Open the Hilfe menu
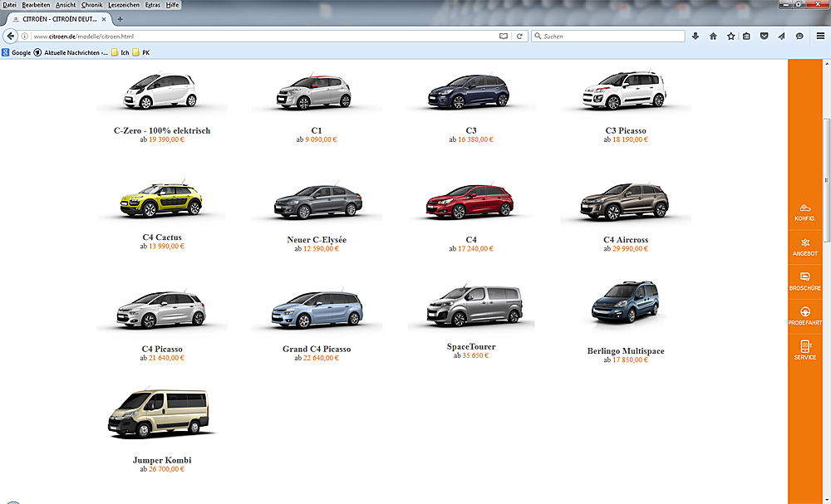831x504 pixels. pyautogui.click(x=172, y=5)
